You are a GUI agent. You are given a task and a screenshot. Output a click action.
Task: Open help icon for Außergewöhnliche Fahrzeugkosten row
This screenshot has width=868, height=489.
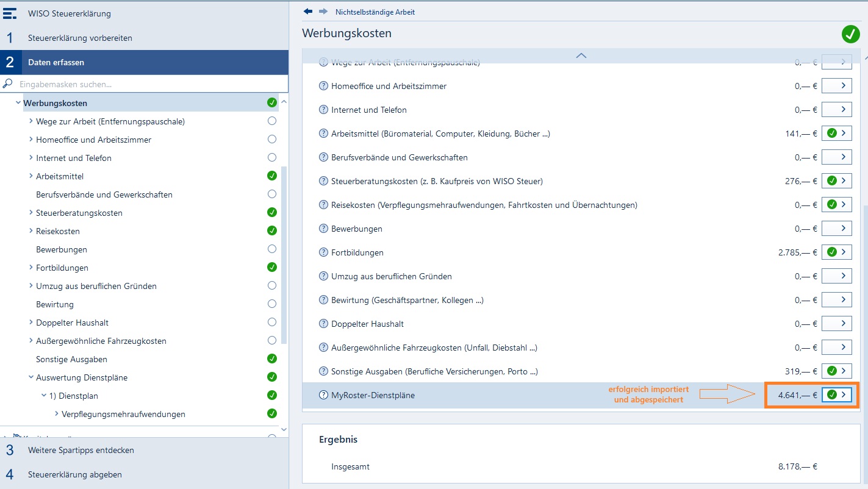[324, 348]
